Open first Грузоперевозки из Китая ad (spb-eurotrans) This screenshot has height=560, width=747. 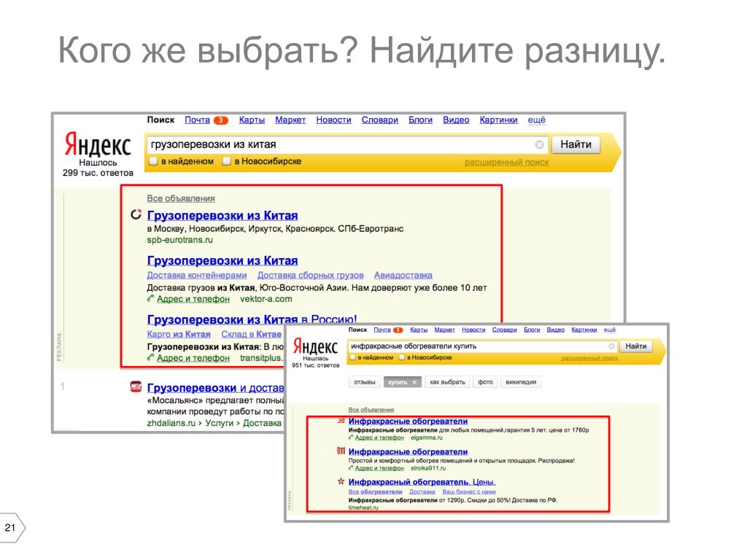coord(222,216)
